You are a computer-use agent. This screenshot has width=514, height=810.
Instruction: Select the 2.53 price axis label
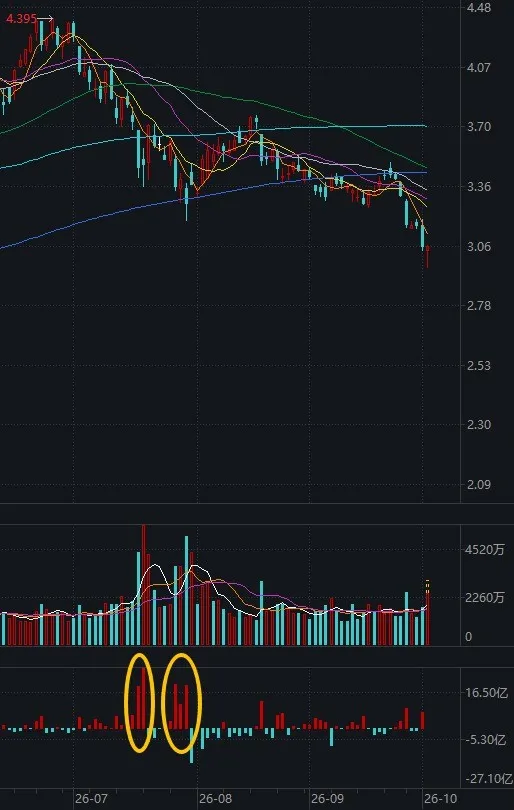tap(478, 366)
